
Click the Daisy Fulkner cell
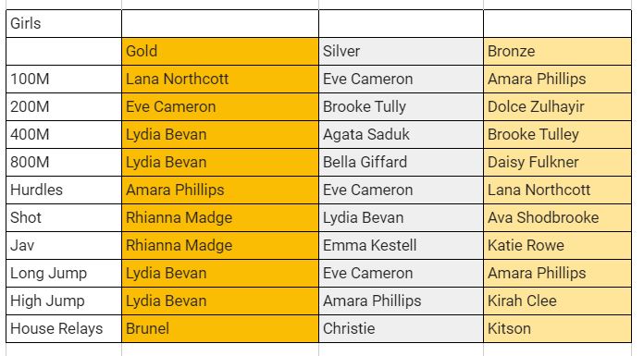tap(557, 162)
